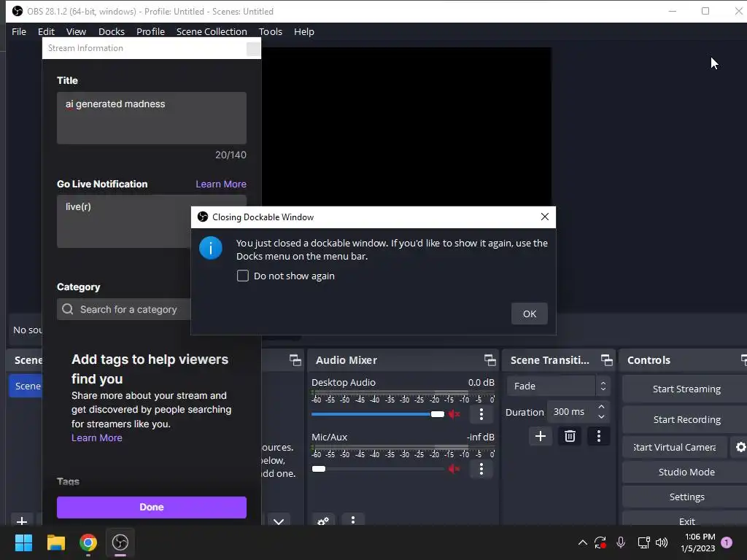Add a new scene with plus

pyautogui.click(x=22, y=521)
